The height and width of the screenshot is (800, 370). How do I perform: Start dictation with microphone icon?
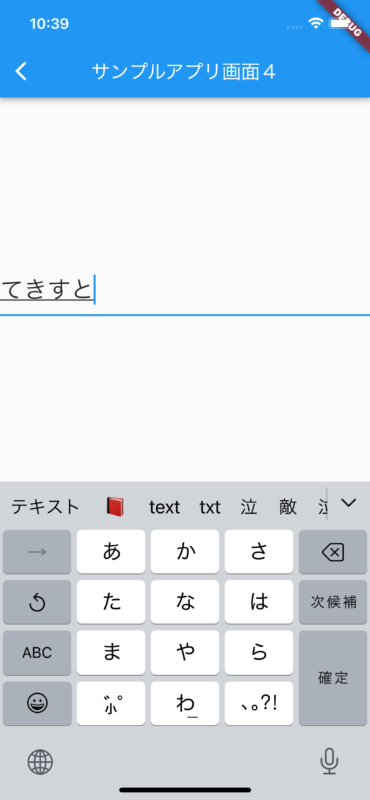[329, 762]
